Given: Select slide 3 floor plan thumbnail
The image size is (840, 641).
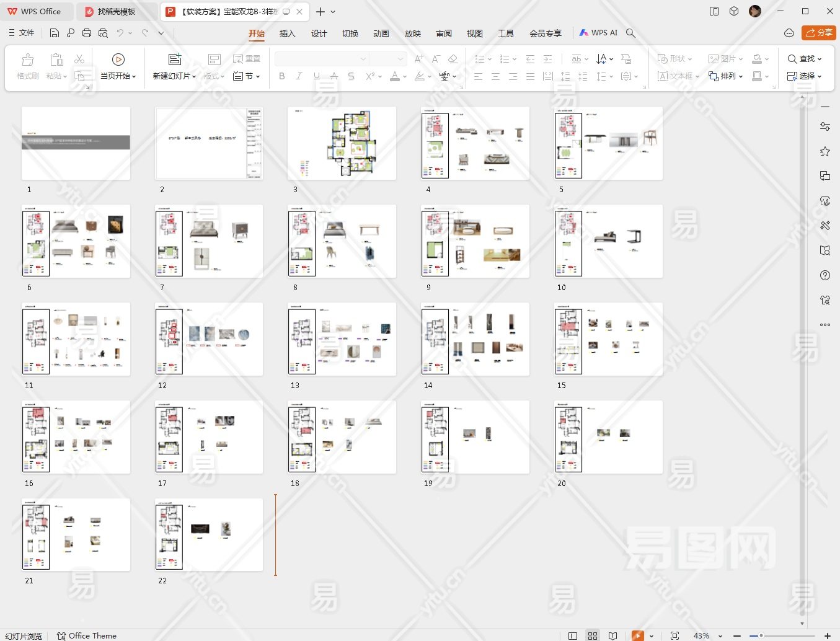Looking at the screenshot, I should click(342, 143).
